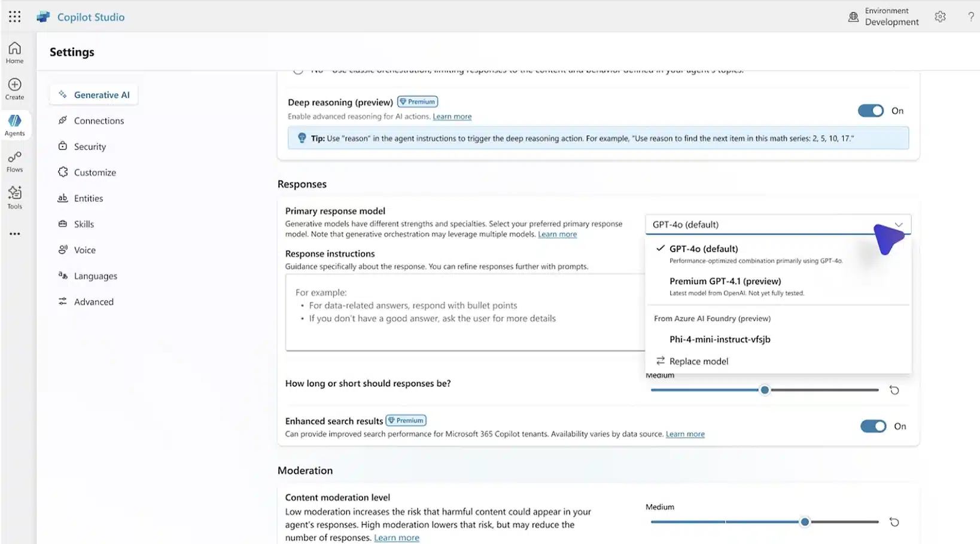Open Tools in the left rail
Image resolution: width=980 pixels, height=544 pixels.
[x=15, y=198]
